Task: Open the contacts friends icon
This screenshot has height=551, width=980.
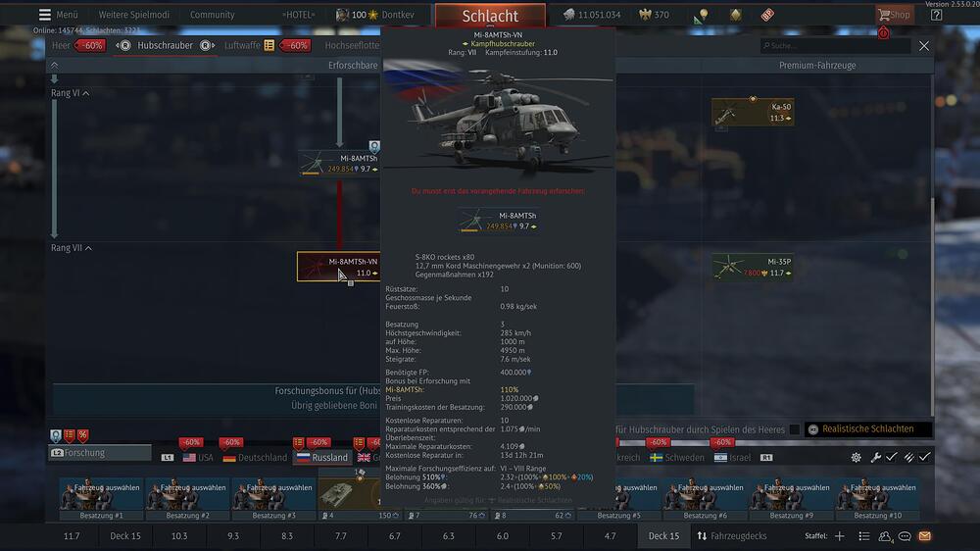Action: pos(884,536)
